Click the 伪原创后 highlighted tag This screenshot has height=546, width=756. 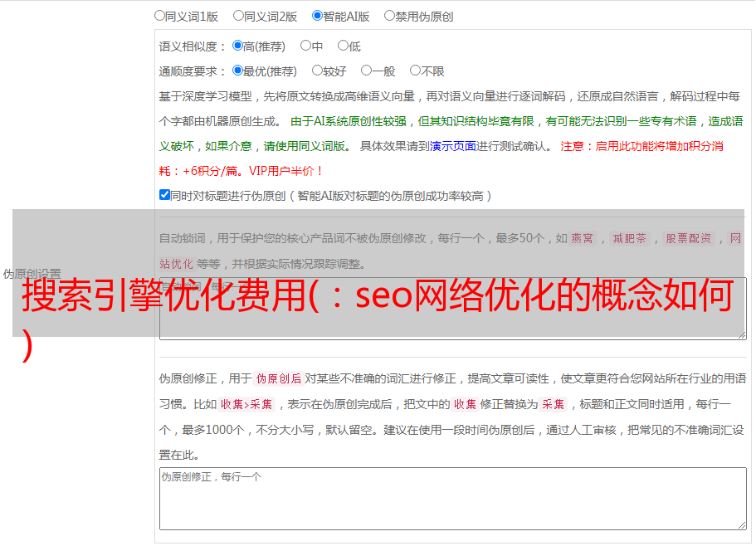(279, 378)
